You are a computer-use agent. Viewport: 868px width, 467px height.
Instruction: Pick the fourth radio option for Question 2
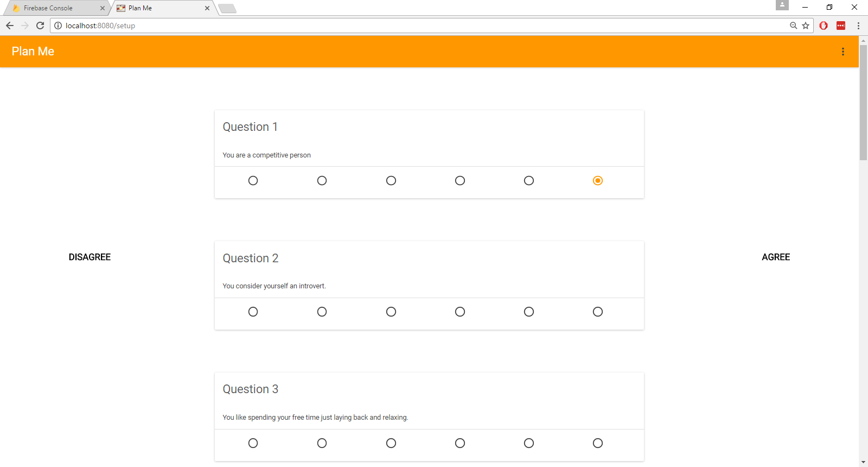(x=460, y=312)
